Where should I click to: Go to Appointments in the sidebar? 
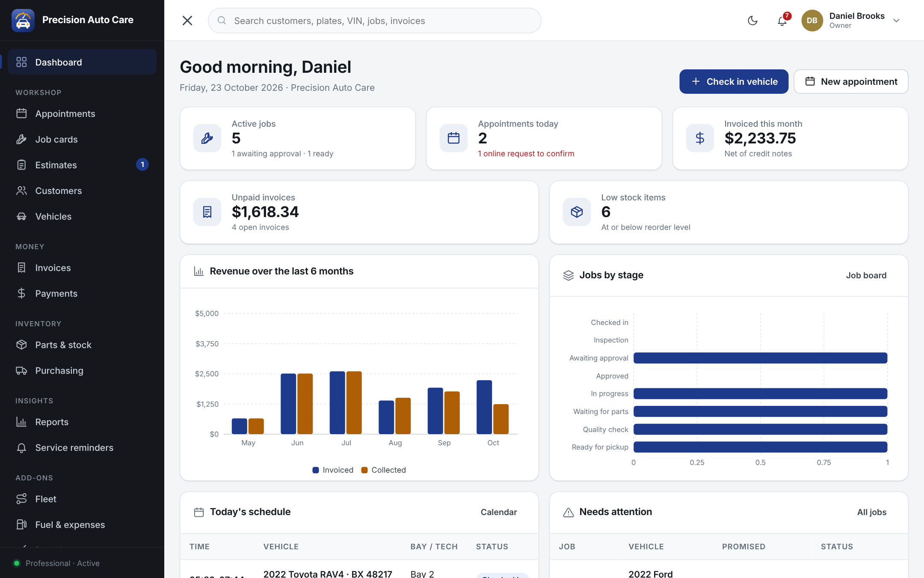(x=82, y=113)
